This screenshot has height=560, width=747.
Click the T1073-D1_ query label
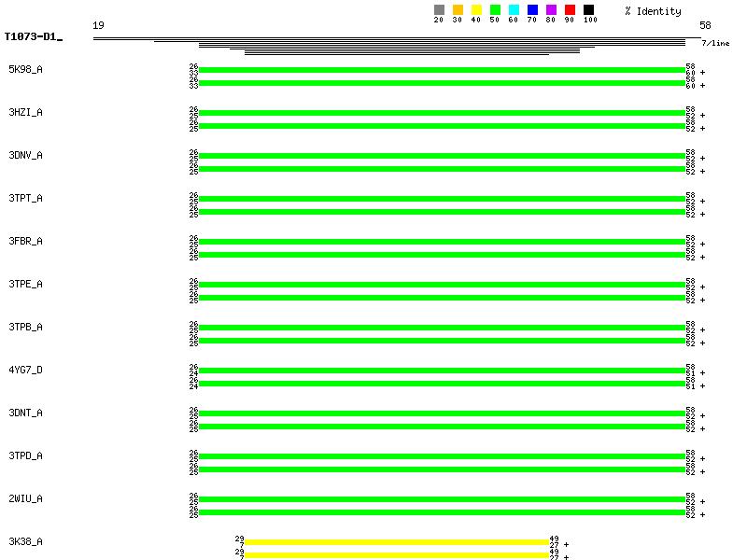pos(33,37)
